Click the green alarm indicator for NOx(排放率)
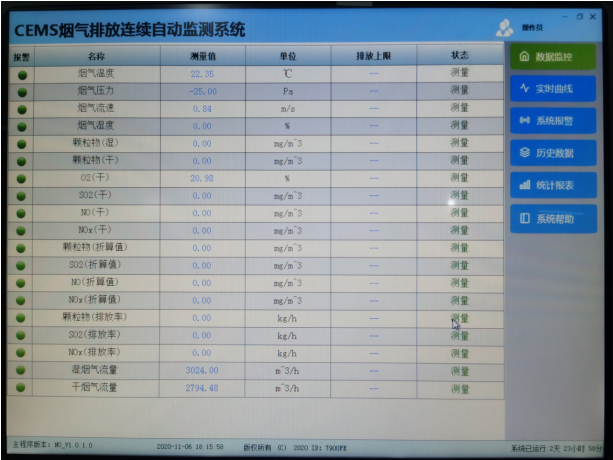The width and height of the screenshot is (613, 460). tap(21, 353)
